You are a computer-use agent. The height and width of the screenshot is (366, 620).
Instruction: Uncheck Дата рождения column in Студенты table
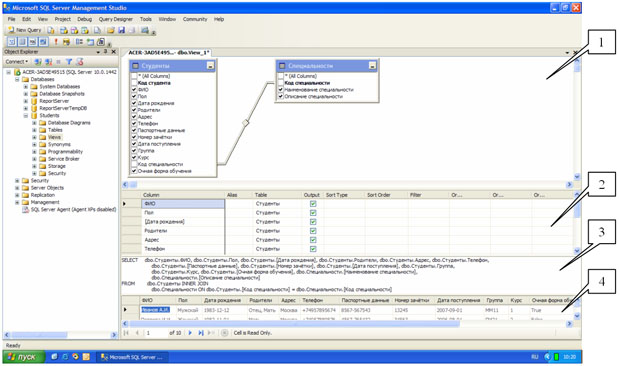click(x=134, y=103)
